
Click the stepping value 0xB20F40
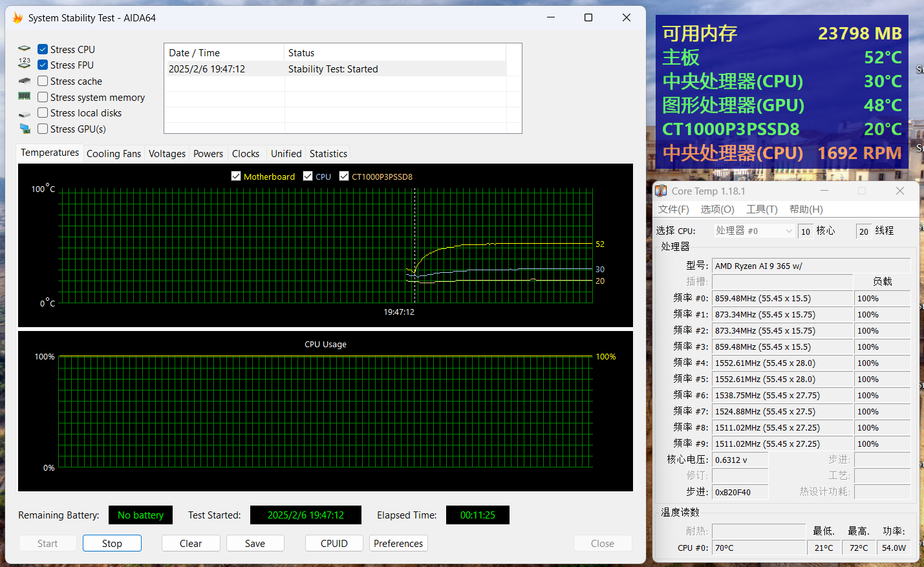[x=740, y=492]
